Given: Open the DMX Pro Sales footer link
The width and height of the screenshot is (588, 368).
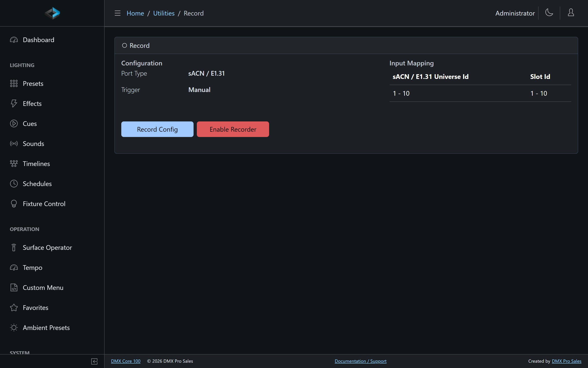Looking at the screenshot, I should 566,361.
